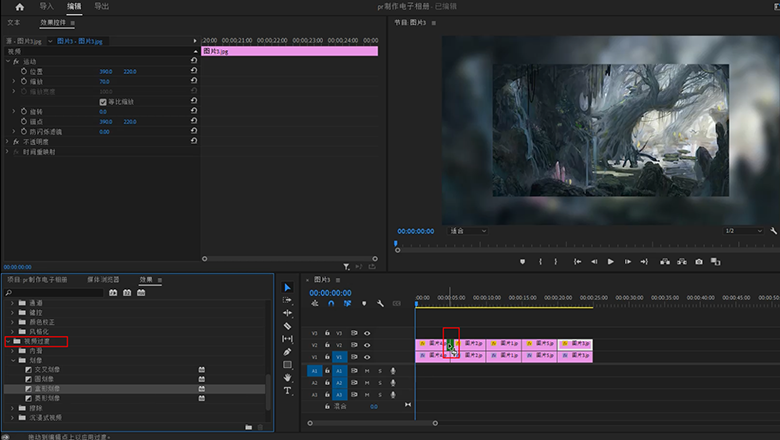
Task: Expand the 擦除 folder
Action: point(12,408)
